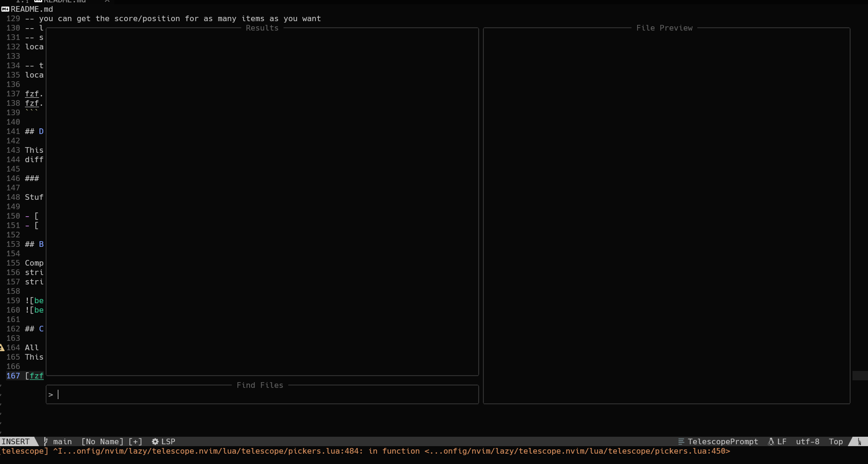Click the keyboard icon at the statusline's far right
The height and width of the screenshot is (464, 868).
(860, 442)
